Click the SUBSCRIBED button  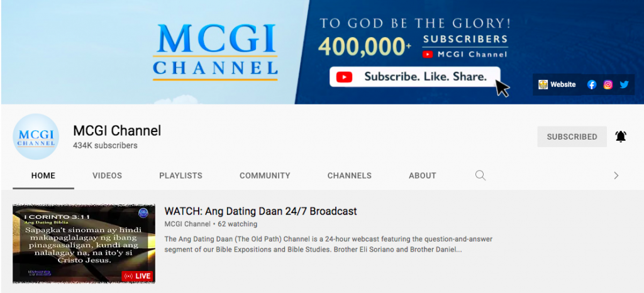pyautogui.click(x=572, y=136)
